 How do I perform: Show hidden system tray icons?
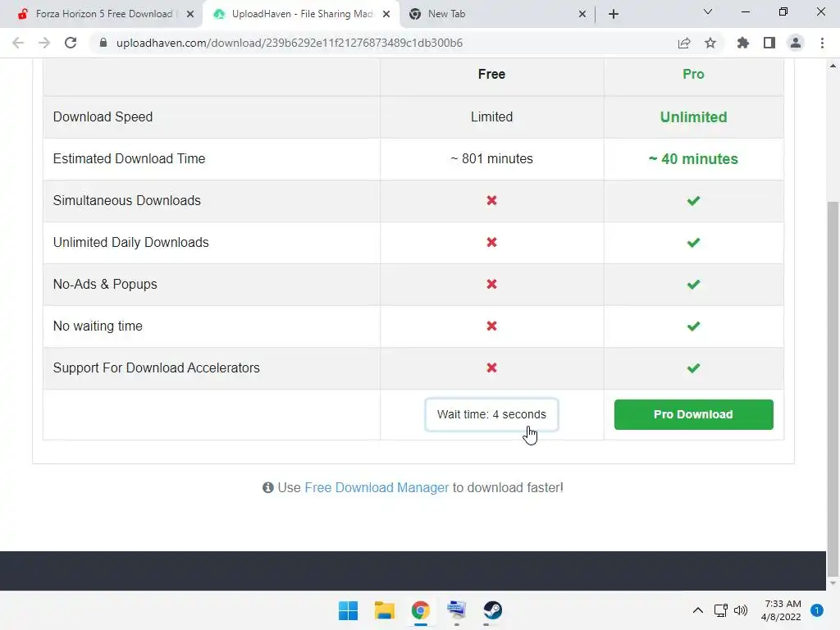coord(697,610)
